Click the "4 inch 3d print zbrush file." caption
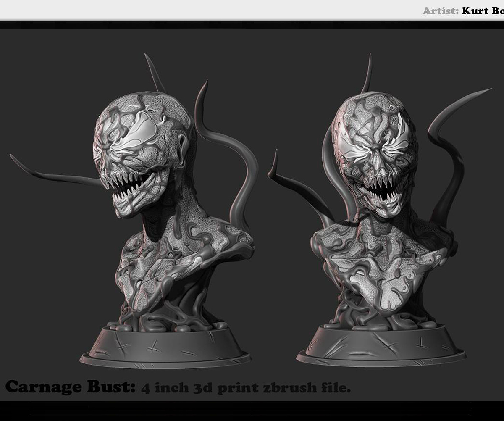Screen dimensions: 504x421 click(x=246, y=388)
